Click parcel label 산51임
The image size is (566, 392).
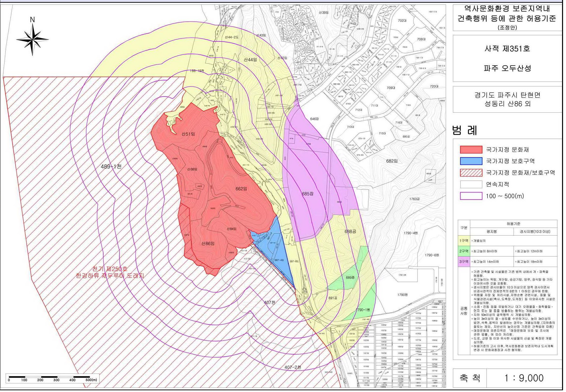click(188, 134)
